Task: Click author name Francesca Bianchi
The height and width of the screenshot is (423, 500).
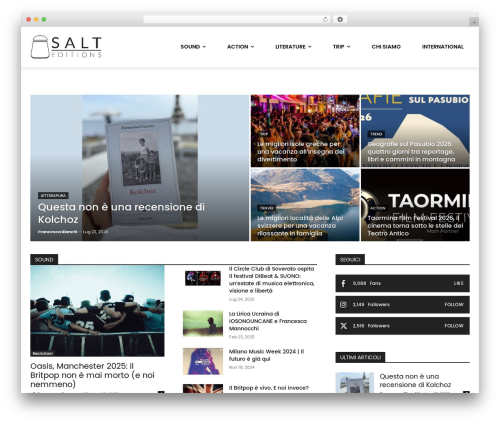Action: tap(57, 232)
